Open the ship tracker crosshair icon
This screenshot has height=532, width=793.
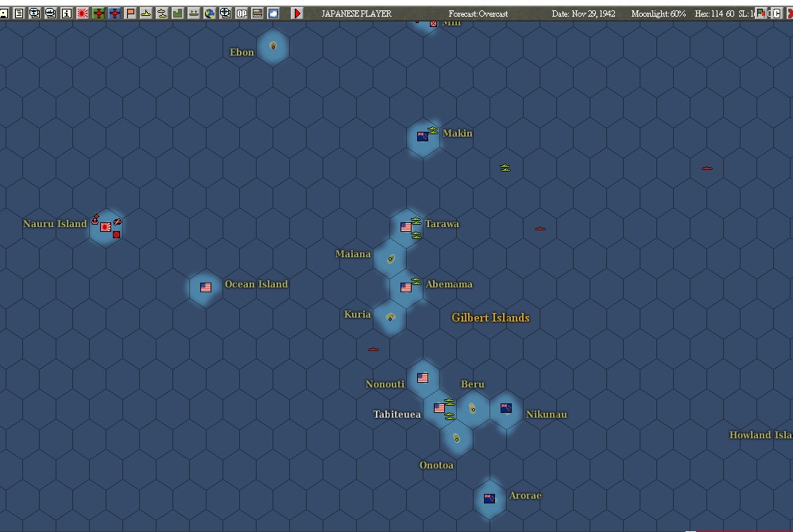click(x=51, y=13)
